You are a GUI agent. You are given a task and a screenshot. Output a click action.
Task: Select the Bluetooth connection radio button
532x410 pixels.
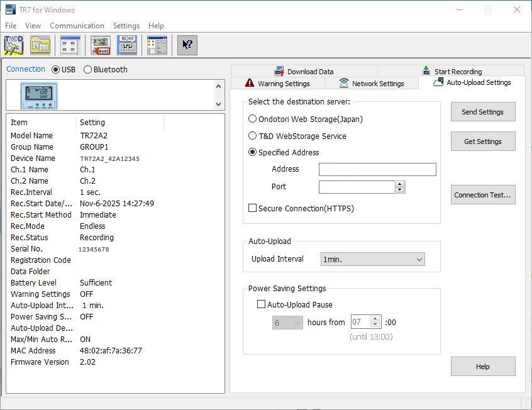(x=88, y=69)
